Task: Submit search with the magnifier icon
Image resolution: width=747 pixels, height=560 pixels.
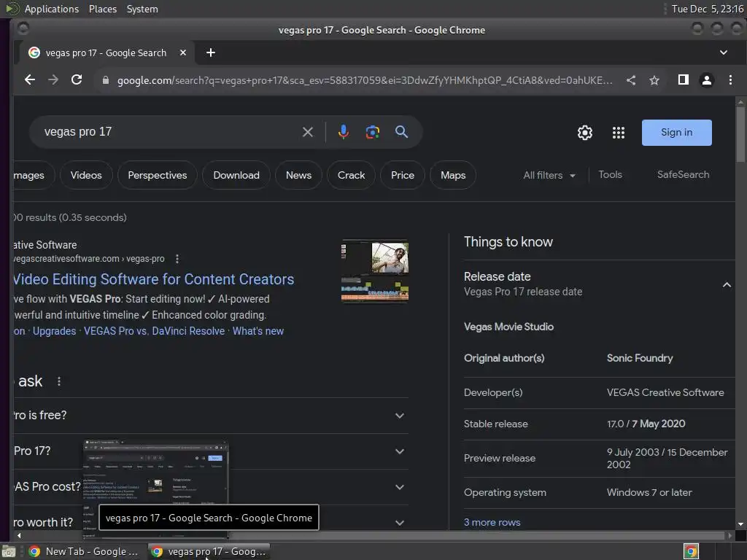Action: (402, 132)
